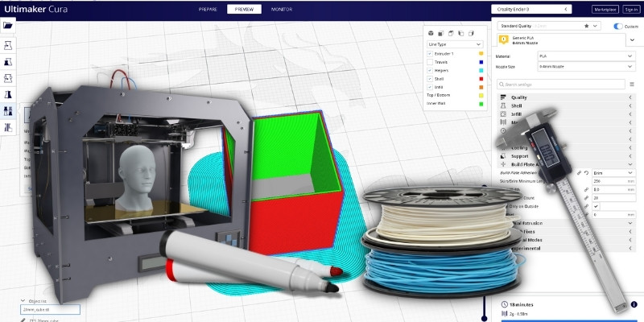644x322 pixels.
Task: Toggle the Custom settings switch
Action: click(x=618, y=26)
